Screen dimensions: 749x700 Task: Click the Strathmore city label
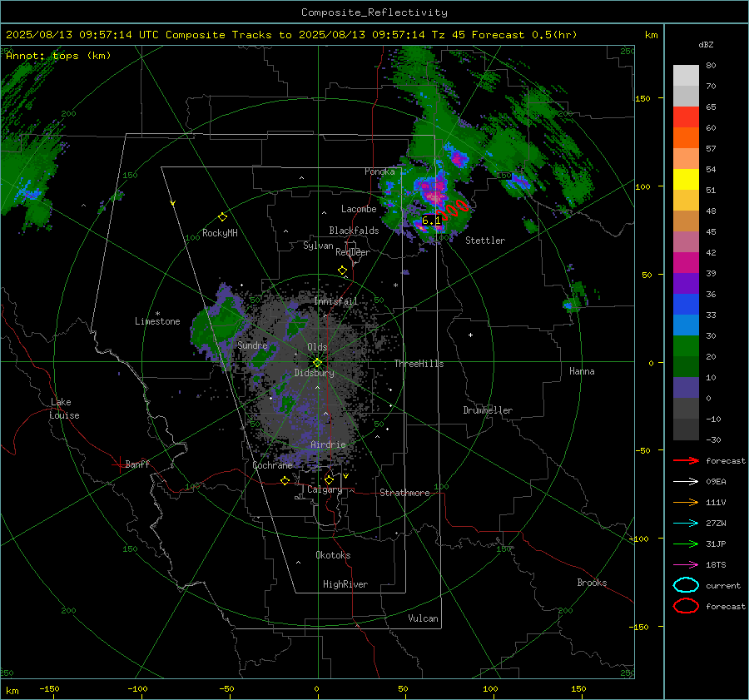click(x=404, y=493)
